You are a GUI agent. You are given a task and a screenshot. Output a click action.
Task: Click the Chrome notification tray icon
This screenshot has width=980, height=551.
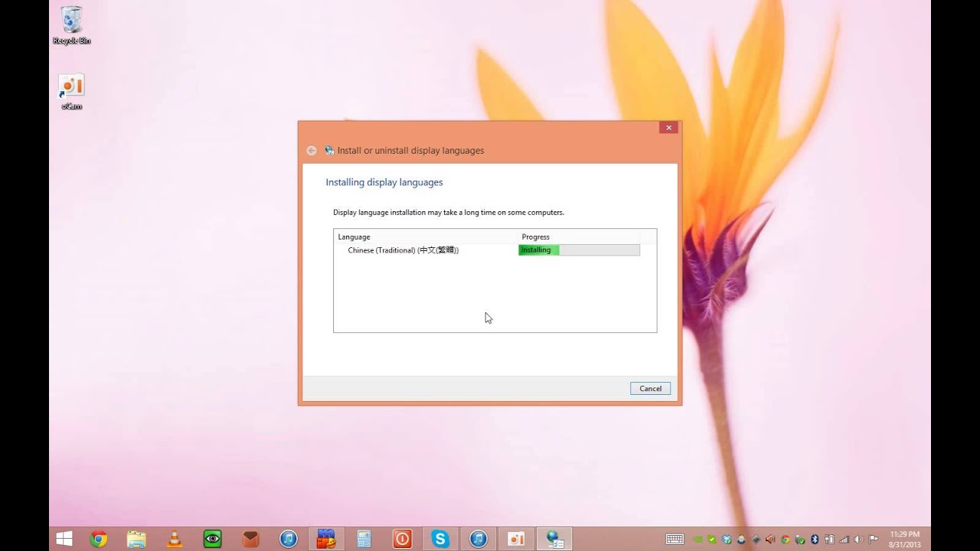click(786, 539)
